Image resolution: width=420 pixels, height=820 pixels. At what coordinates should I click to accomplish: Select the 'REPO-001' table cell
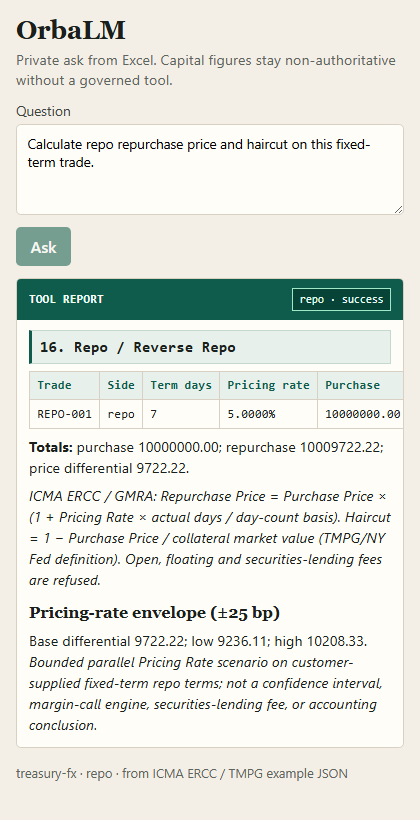point(64,414)
